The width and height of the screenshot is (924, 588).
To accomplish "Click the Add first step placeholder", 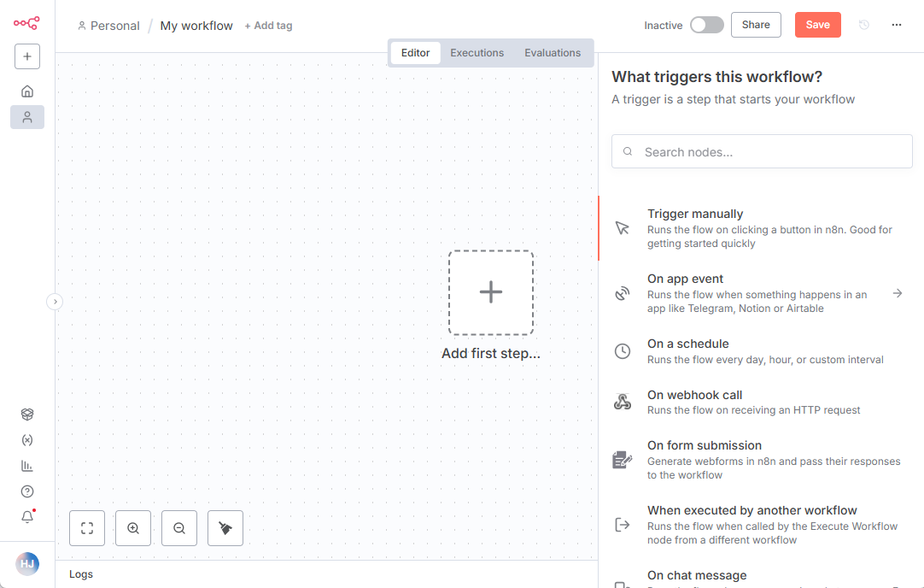I will point(491,293).
